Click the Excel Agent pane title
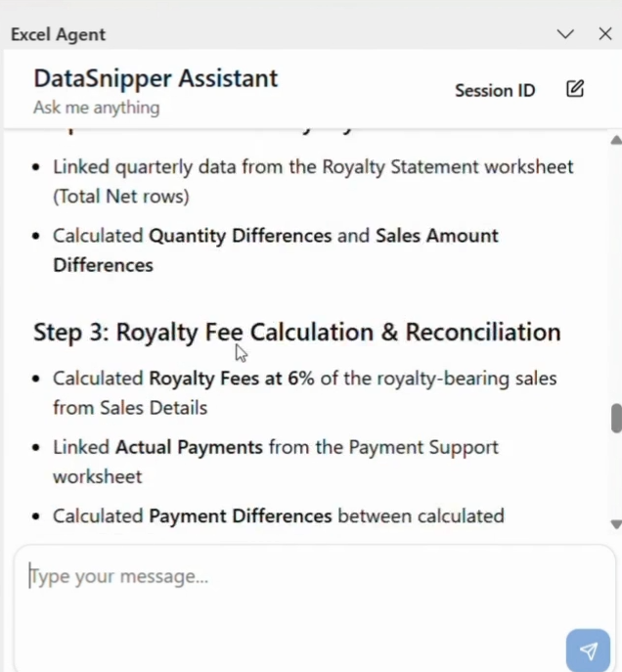The image size is (622, 672). click(59, 34)
